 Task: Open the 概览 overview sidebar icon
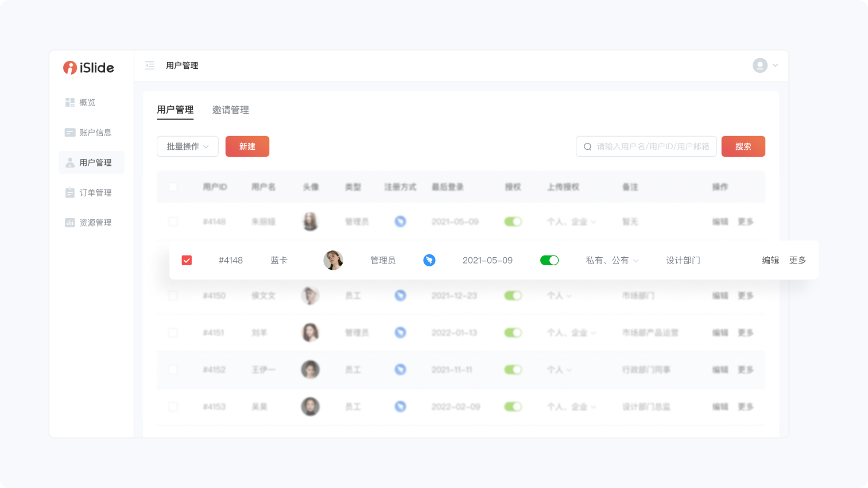coord(70,102)
